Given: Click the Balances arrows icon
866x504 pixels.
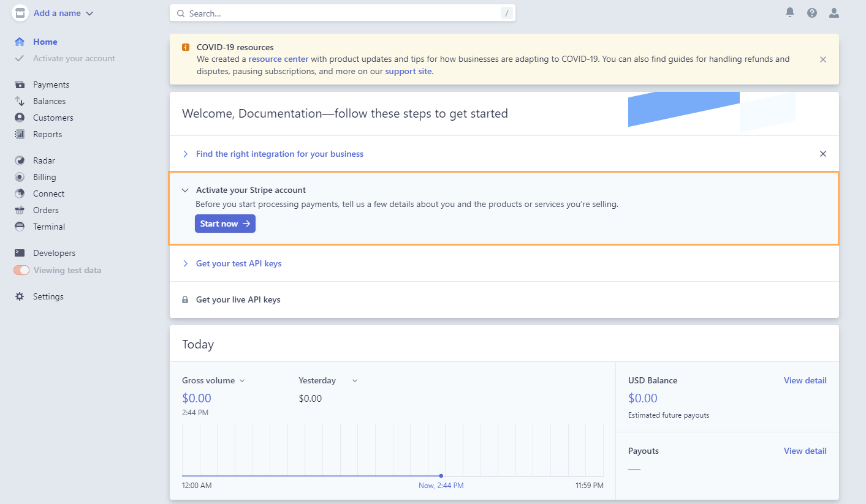Looking at the screenshot, I should (20, 101).
